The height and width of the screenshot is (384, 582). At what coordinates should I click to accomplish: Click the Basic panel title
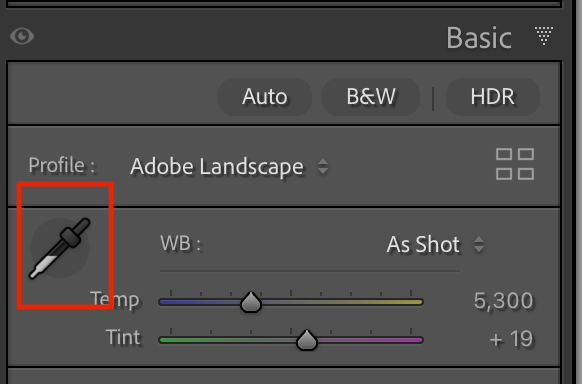[479, 38]
